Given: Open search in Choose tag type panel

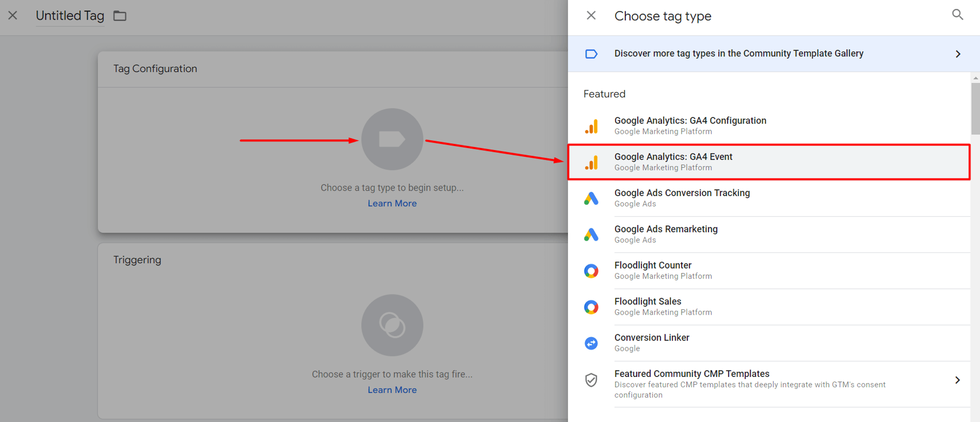Looking at the screenshot, I should point(957,15).
